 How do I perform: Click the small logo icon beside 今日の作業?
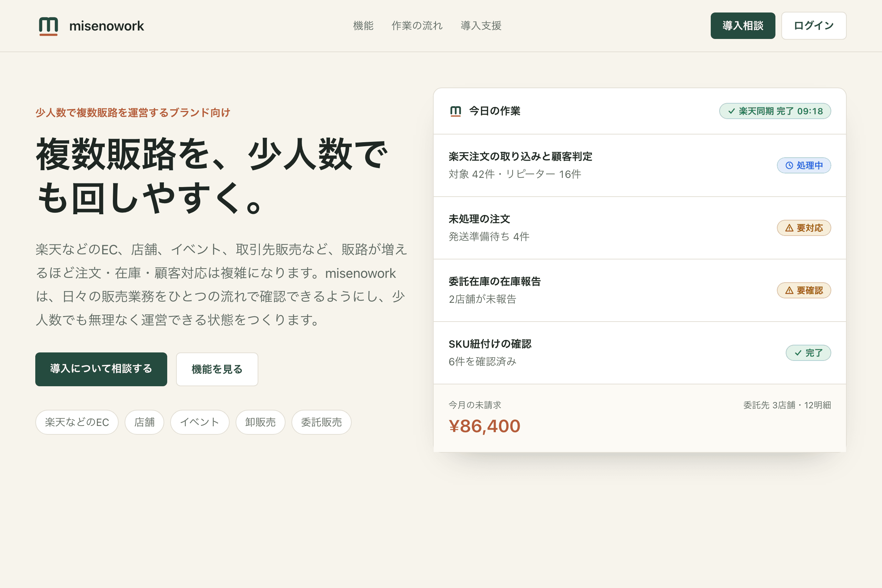click(455, 111)
